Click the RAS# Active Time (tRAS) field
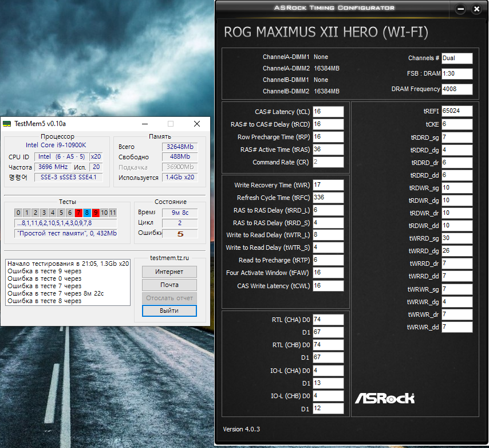Viewport: 489px width, 448px height. (x=328, y=150)
